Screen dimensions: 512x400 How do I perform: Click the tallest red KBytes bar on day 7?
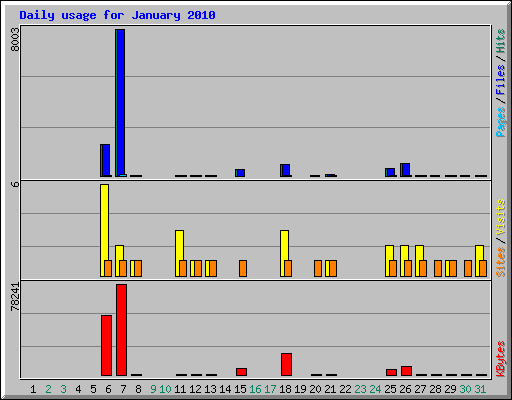click(x=122, y=330)
